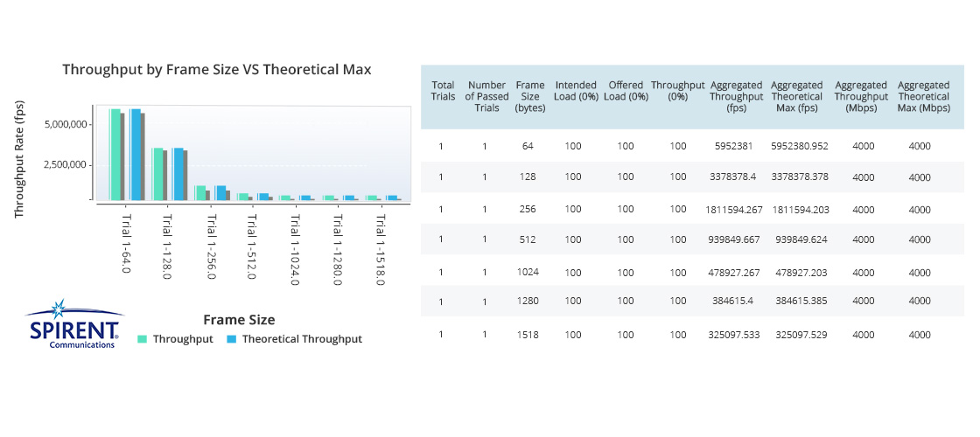Click the Trial 1-128.0 axis label
This screenshot has height=437, width=980.
click(x=168, y=246)
